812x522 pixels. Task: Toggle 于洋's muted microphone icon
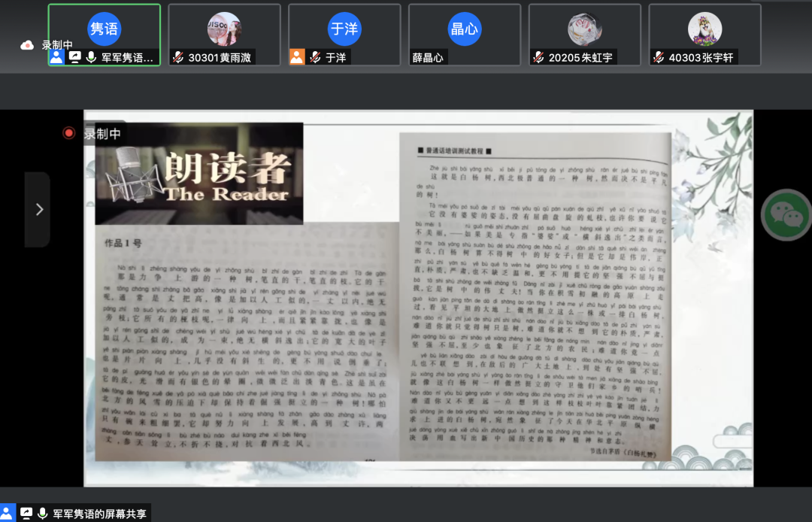point(314,56)
